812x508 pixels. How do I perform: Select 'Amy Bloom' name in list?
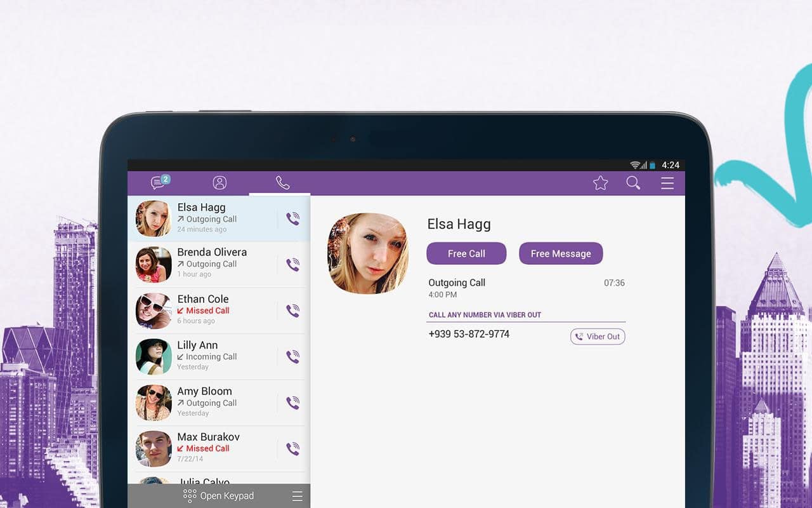[204, 391]
